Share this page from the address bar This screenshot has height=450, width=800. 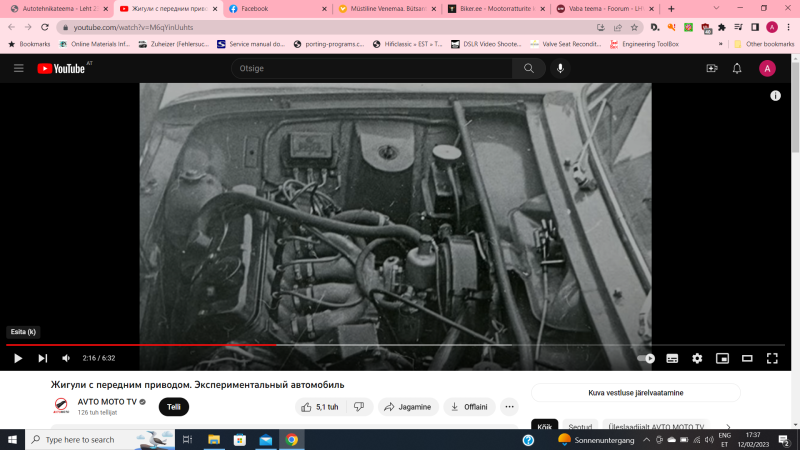(x=617, y=28)
